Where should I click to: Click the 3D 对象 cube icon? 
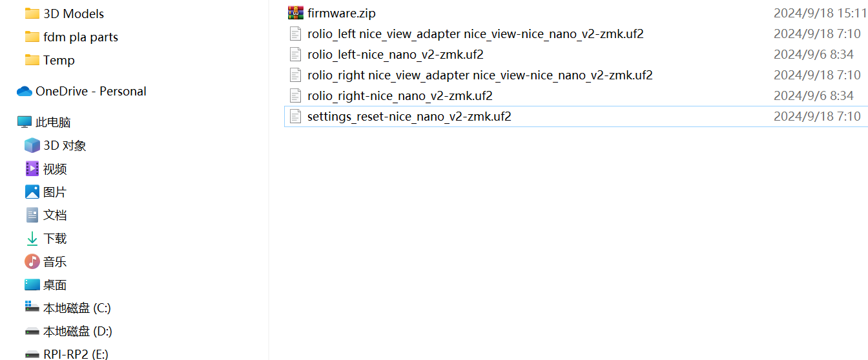click(32, 145)
